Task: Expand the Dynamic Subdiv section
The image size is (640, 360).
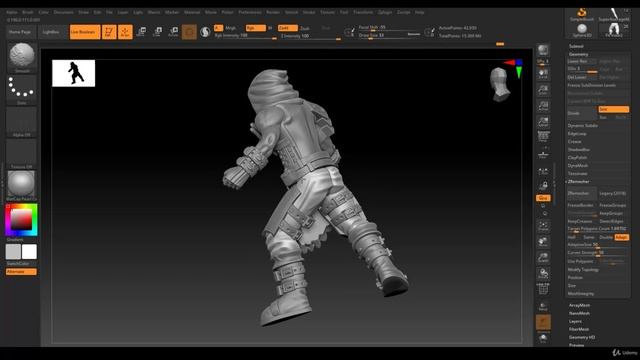Action: [x=582, y=126]
